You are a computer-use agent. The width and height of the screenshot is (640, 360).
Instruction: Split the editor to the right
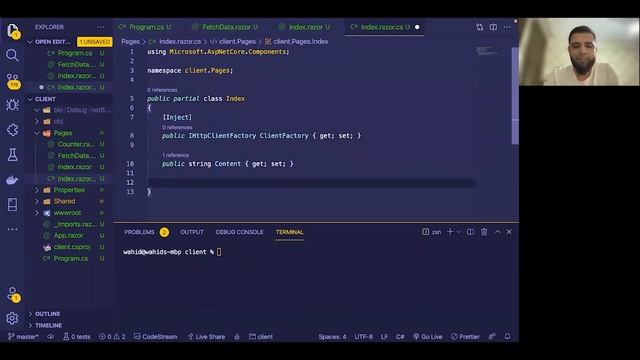pos(493,27)
